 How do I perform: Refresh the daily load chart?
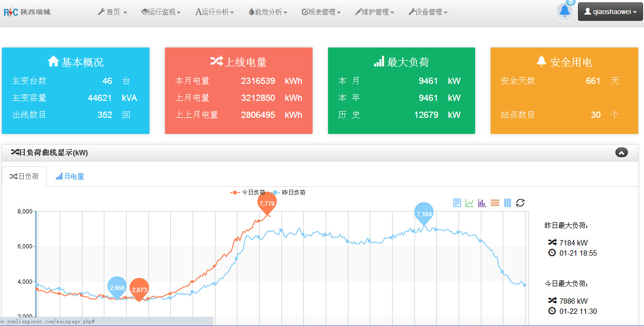click(520, 203)
